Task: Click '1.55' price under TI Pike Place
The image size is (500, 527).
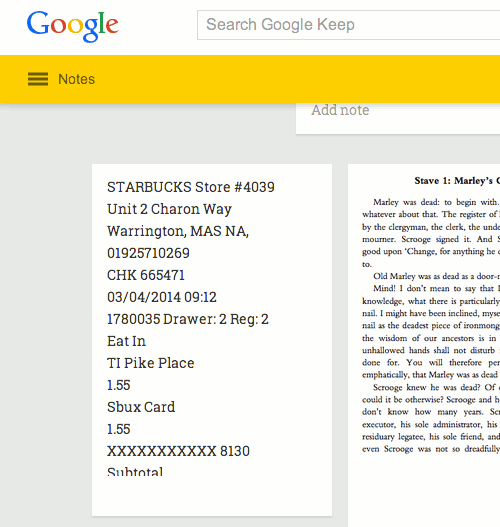Action: [119, 385]
